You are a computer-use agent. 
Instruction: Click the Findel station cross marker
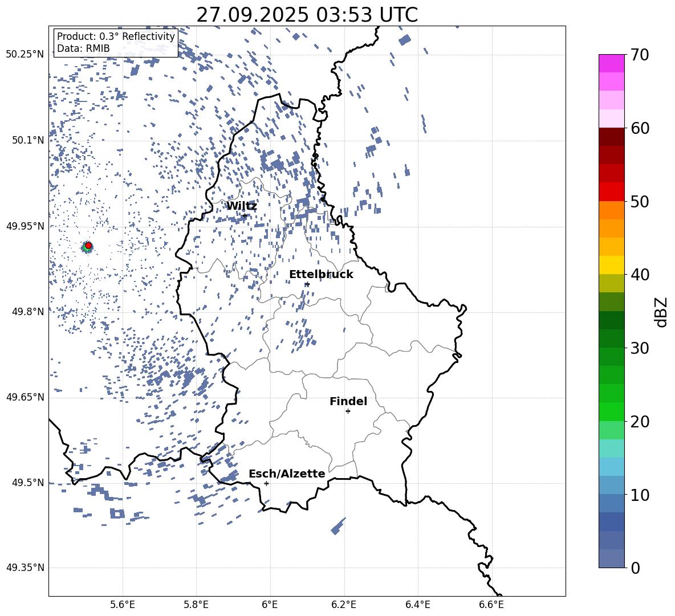(348, 411)
